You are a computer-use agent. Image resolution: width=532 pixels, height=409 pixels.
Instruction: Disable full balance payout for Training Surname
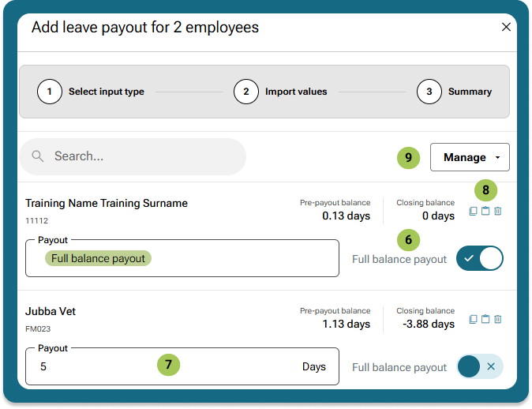click(479, 258)
